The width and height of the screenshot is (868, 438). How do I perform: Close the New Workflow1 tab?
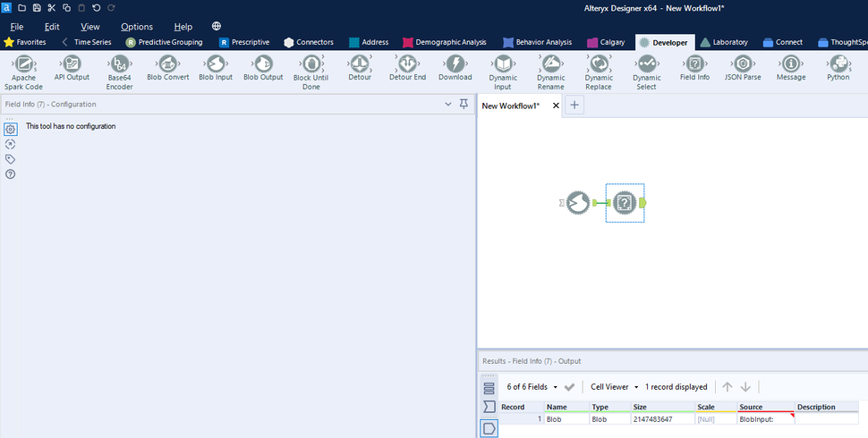[x=556, y=105]
